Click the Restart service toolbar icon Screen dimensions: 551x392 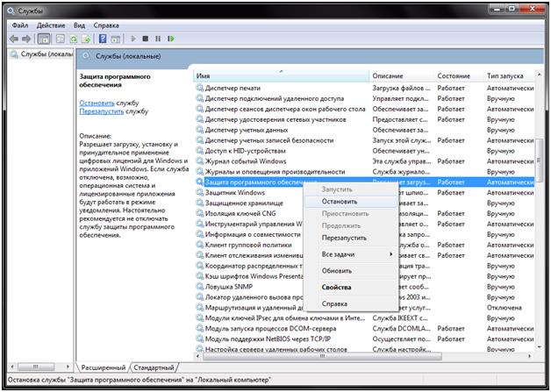pos(171,39)
